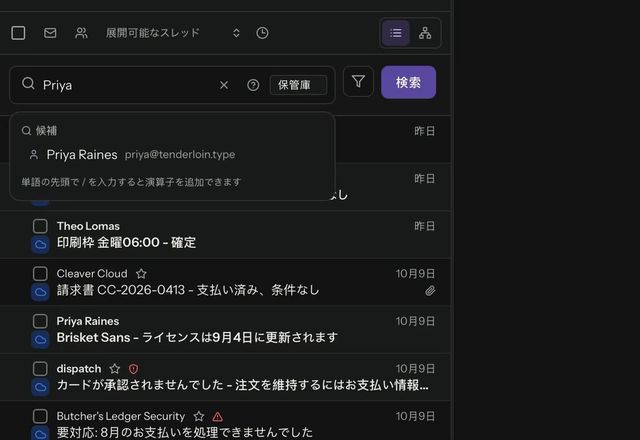
Task: Open Brisket Sans license renewal message
Action: pos(197,338)
